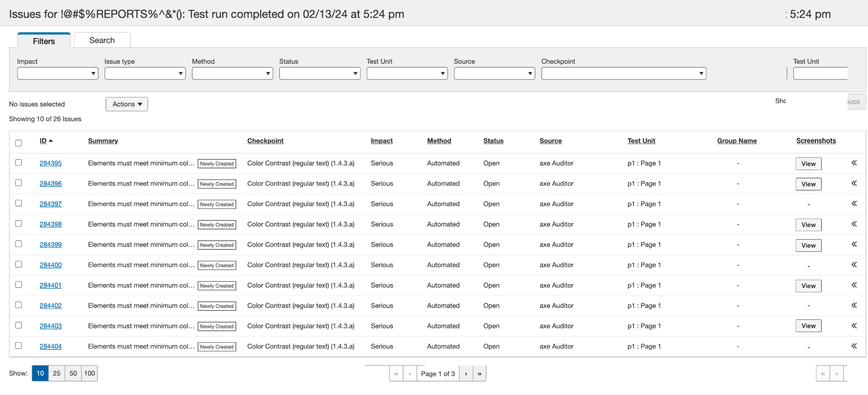Tick the checkbox for issue 284402
The image size is (868, 395).
pos(18,305)
